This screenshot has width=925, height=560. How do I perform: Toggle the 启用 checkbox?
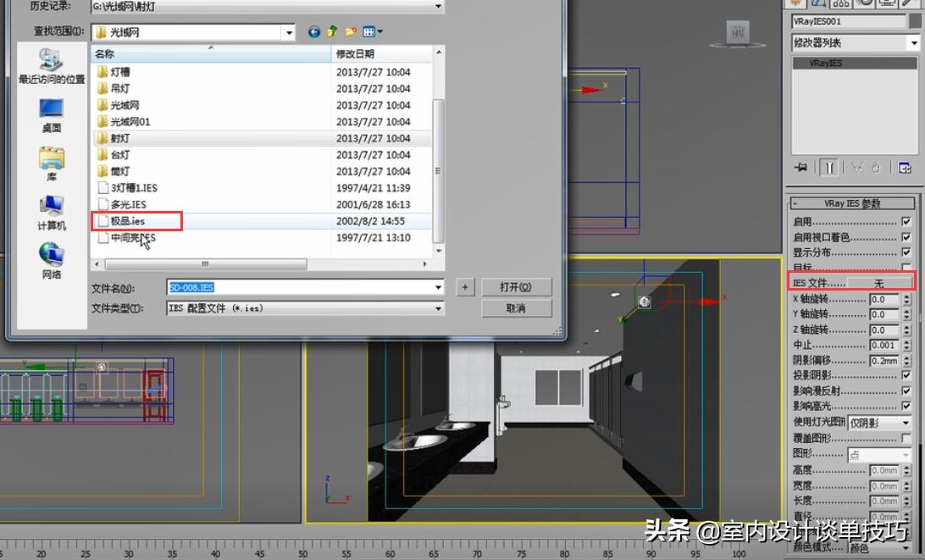(x=906, y=222)
